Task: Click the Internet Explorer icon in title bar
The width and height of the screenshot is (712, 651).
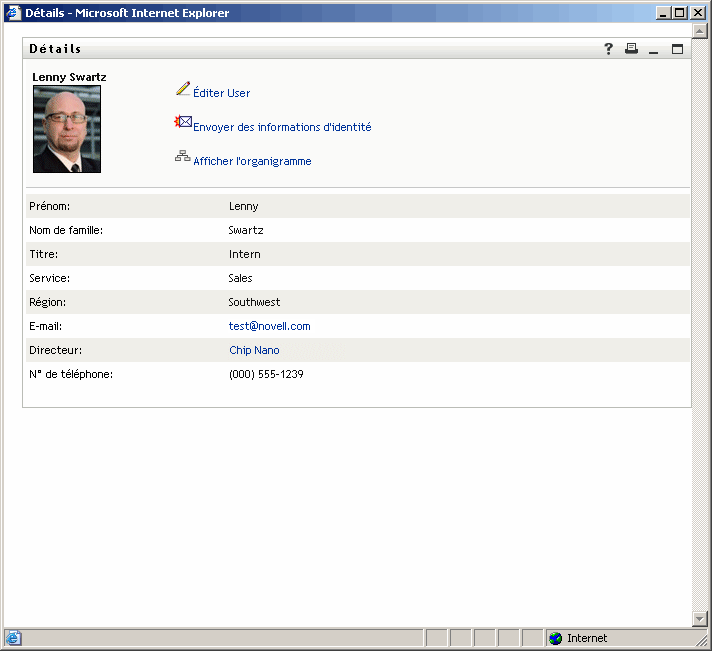Action: tap(13, 13)
